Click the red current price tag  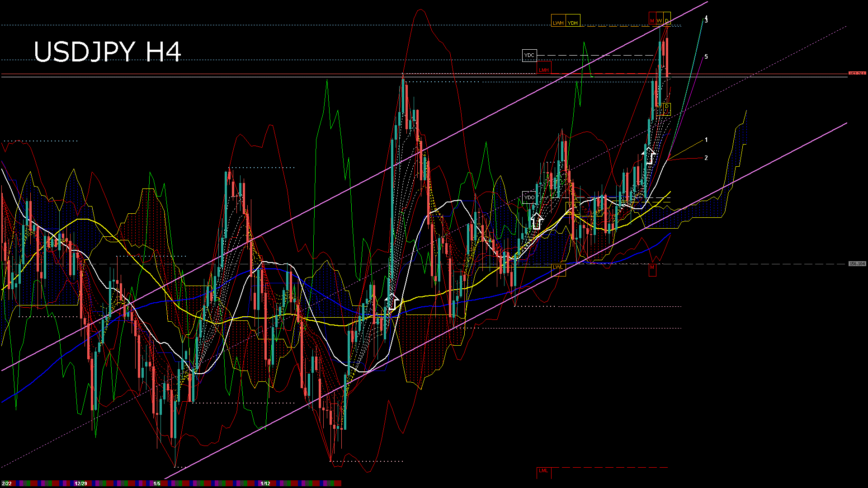point(857,73)
